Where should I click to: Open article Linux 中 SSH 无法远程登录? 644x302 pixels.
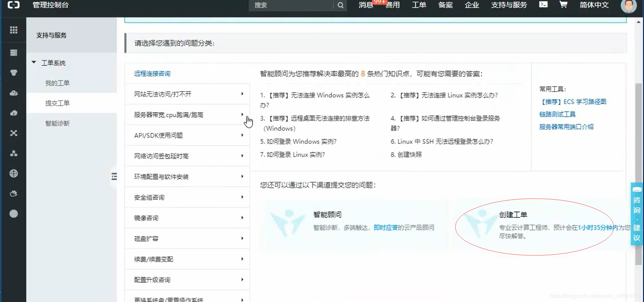pyautogui.click(x=442, y=142)
